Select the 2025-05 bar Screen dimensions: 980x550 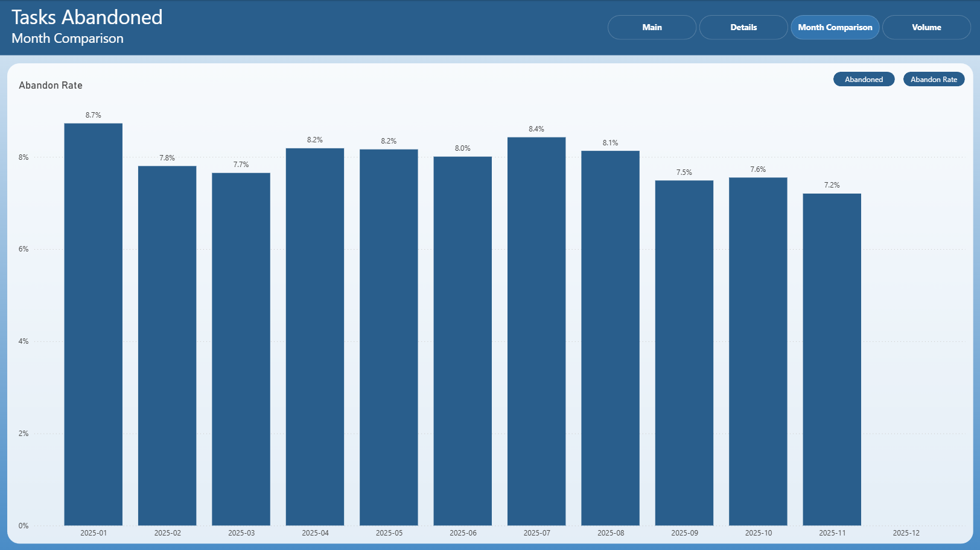point(389,337)
